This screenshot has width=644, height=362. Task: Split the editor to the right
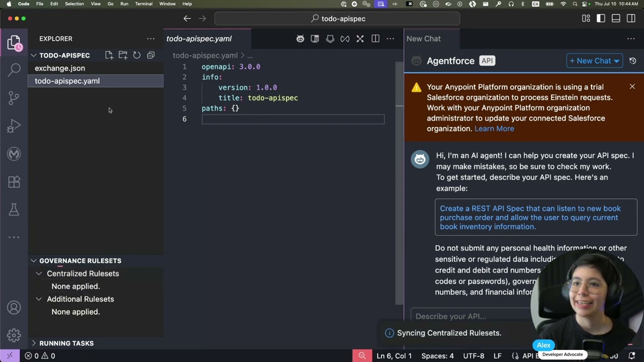(x=375, y=39)
